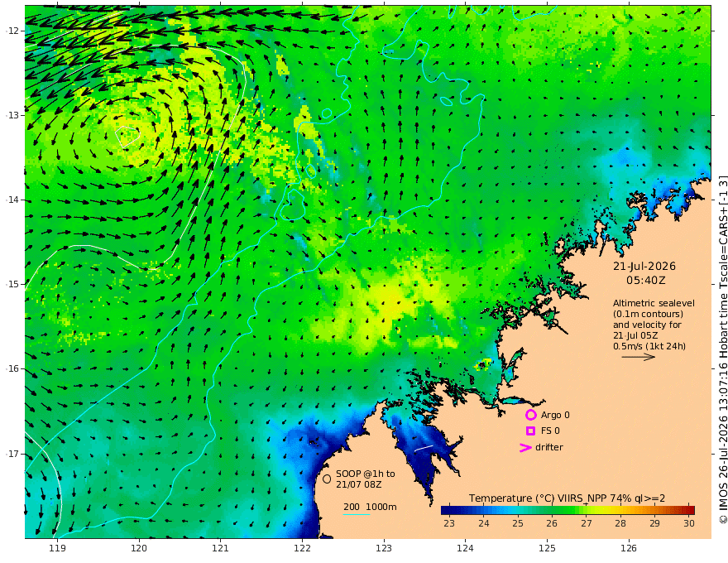Screen dimensions: 728x563
Task: Click the time text 05:40Z
Action: coord(646,281)
